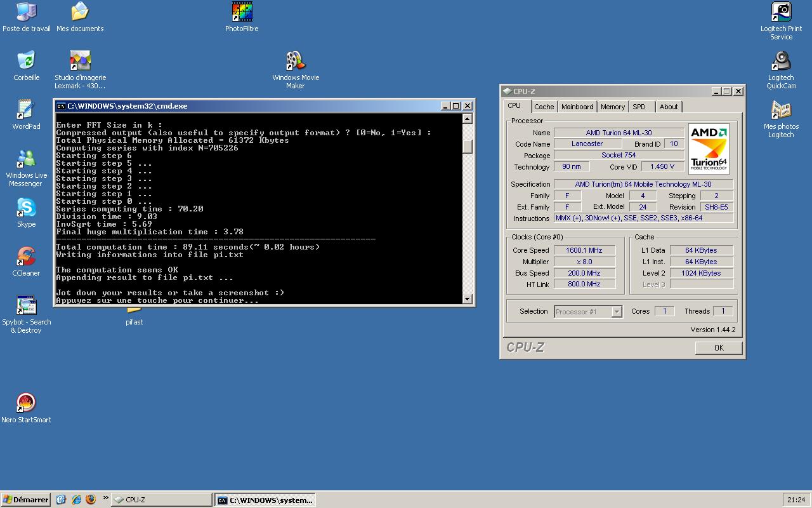Image resolution: width=812 pixels, height=508 pixels.
Task: Open the About tab in CPU-Z
Action: coord(668,107)
